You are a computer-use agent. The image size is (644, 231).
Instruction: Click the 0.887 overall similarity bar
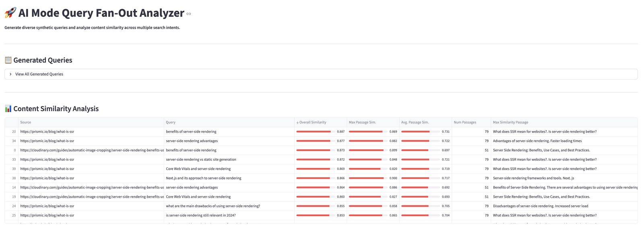click(315, 132)
